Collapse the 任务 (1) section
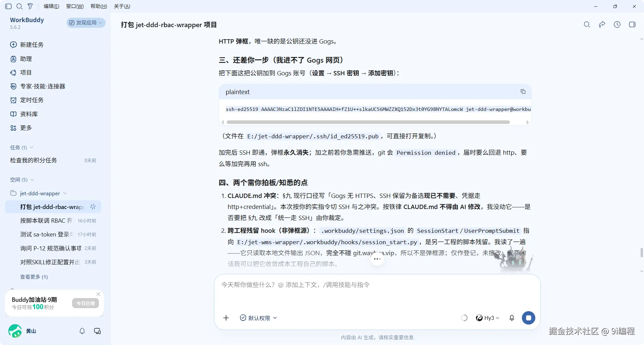The image size is (644, 345). click(21, 147)
